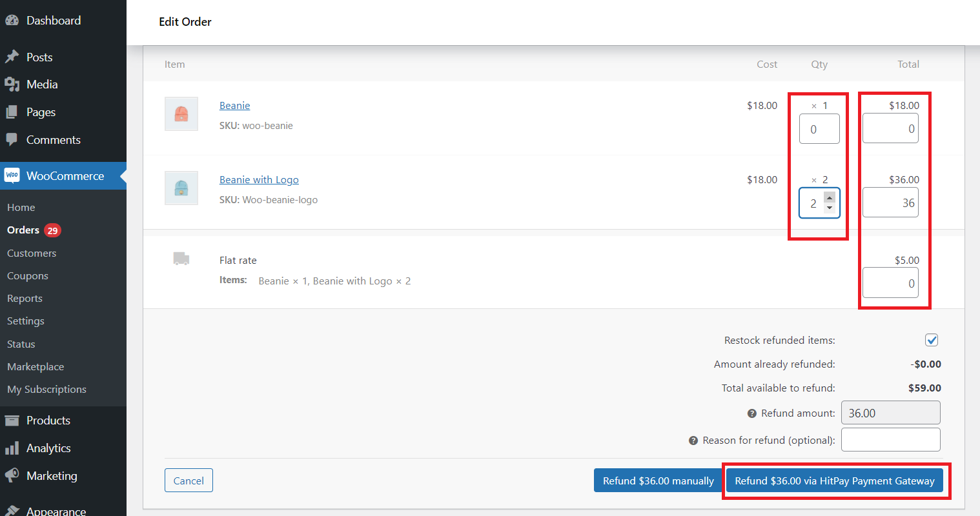This screenshot has width=980, height=516.
Task: Focus the Beanie refund quantity field
Action: (819, 129)
